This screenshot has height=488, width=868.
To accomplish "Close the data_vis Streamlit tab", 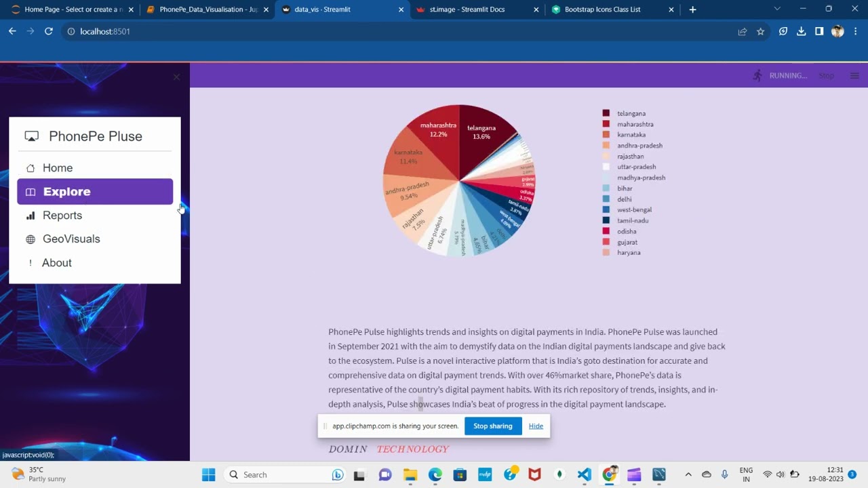I will click(401, 9).
